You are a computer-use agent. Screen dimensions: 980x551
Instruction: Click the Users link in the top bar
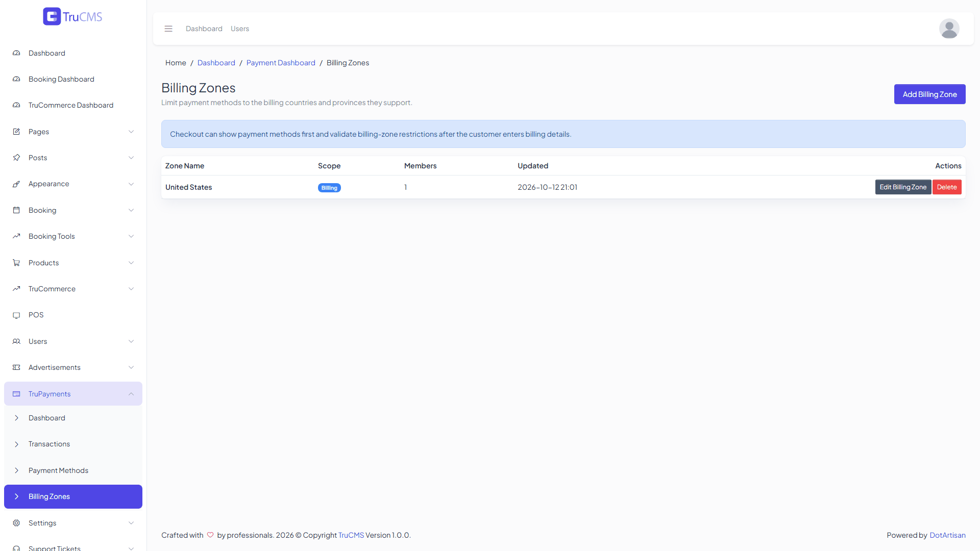[x=240, y=29]
